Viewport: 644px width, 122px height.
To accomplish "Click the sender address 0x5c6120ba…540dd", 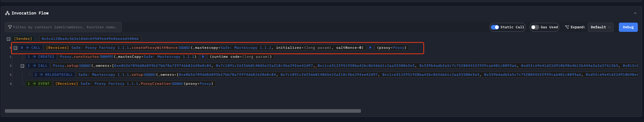I will tap(90, 39).
